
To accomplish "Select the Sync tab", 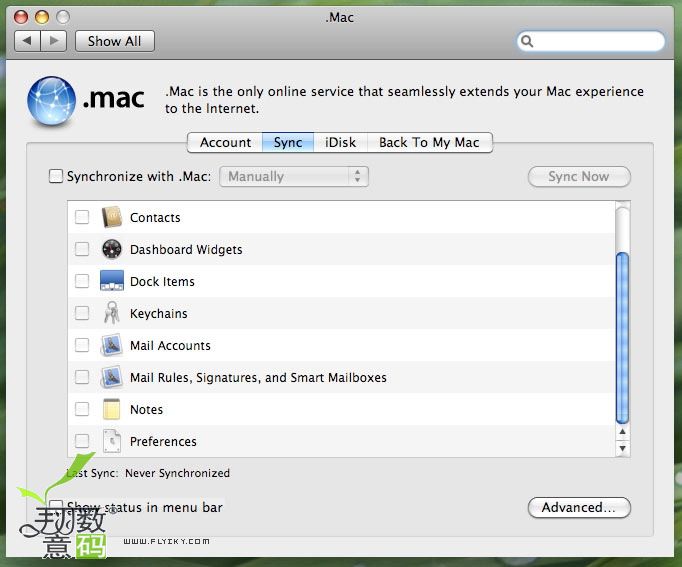I will [288, 142].
